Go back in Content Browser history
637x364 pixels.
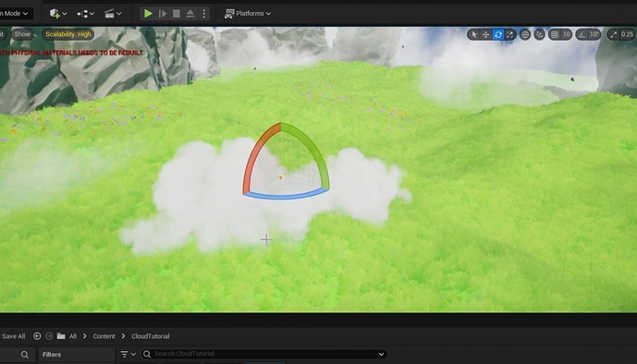[x=37, y=336]
